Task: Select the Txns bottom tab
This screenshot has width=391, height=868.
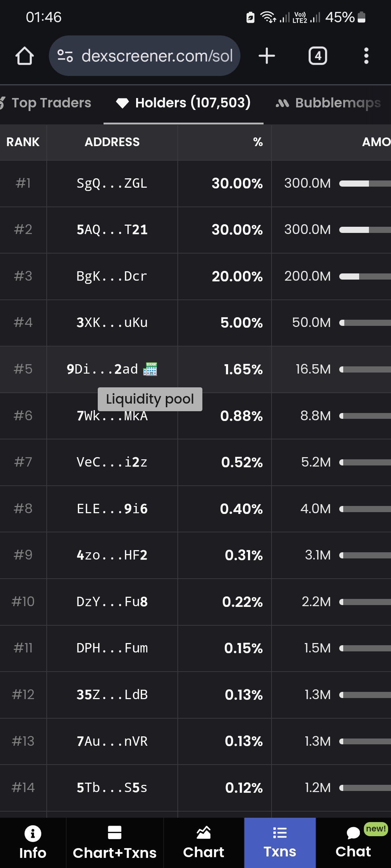Action: (x=280, y=843)
